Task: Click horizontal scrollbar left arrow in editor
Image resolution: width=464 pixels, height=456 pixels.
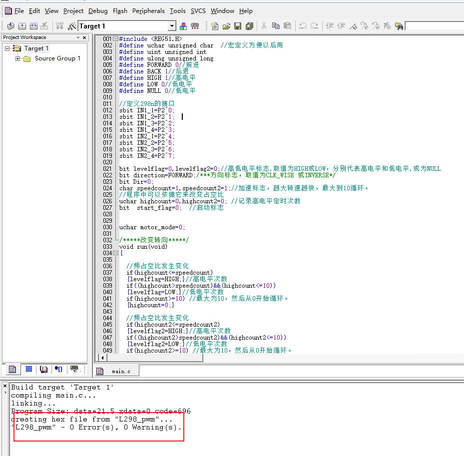Action: [103, 358]
